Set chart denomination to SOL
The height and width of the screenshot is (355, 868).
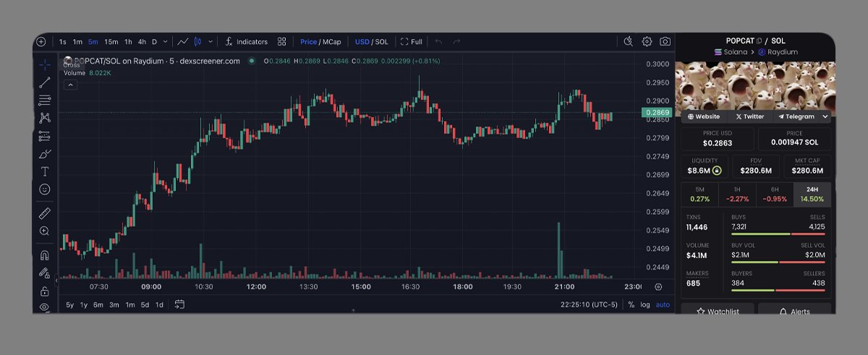coord(382,42)
